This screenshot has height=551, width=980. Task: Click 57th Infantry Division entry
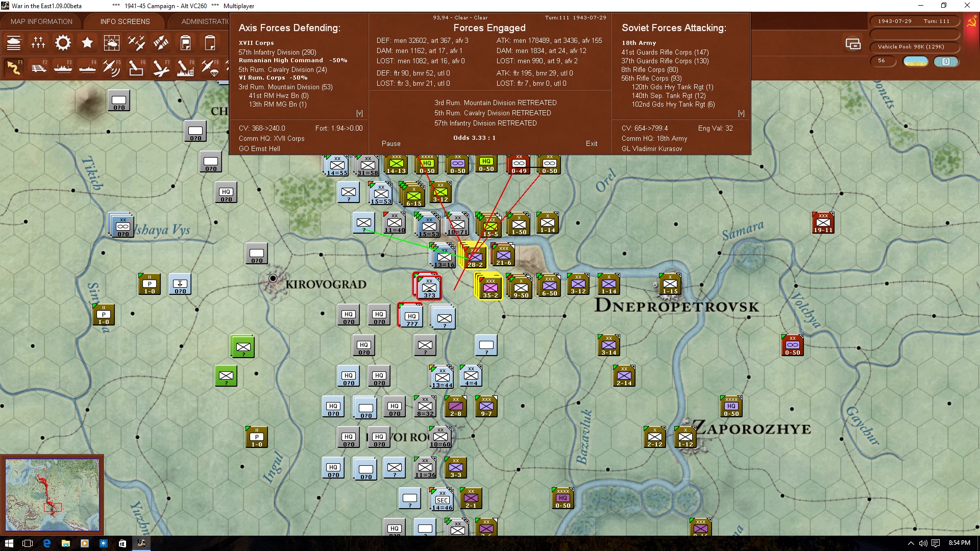[277, 53]
